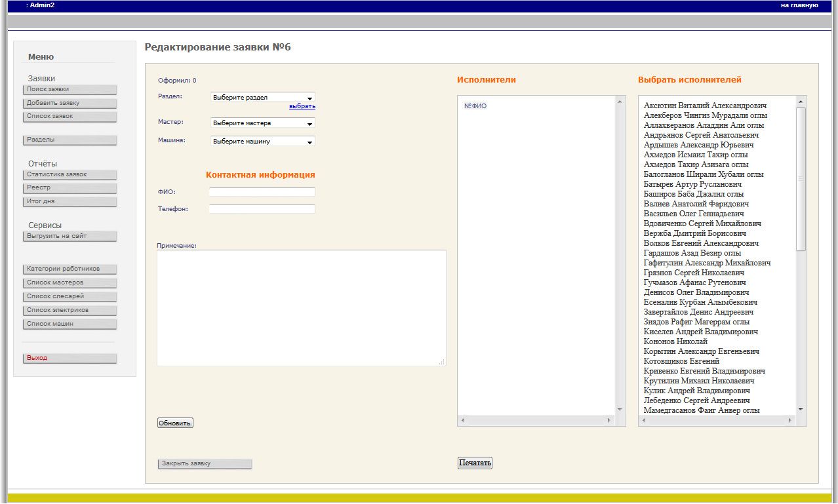
Task: Open the Список электриков page
Action: pos(70,309)
